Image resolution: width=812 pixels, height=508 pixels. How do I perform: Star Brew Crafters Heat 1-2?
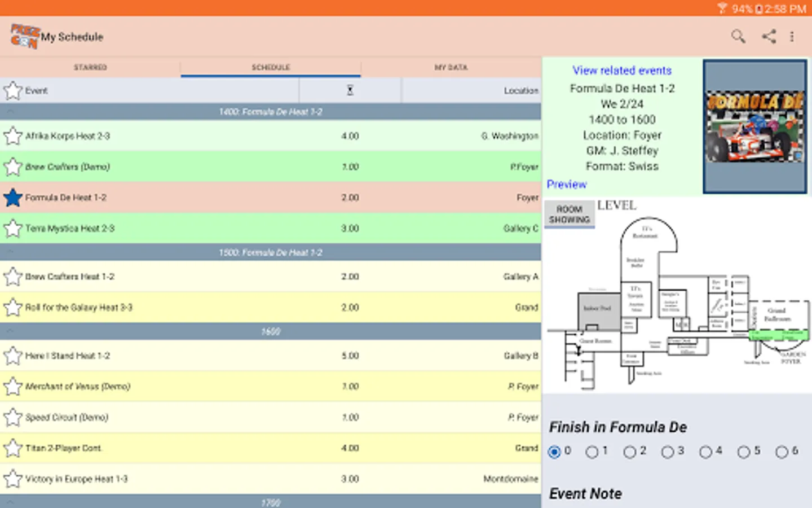[x=12, y=277]
